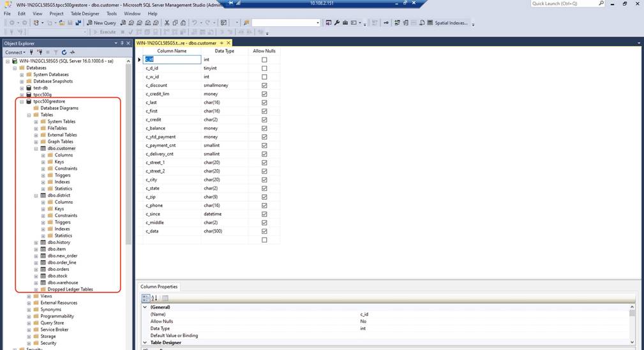Click the Paste clipboard icon in toolbar

(x=183, y=23)
